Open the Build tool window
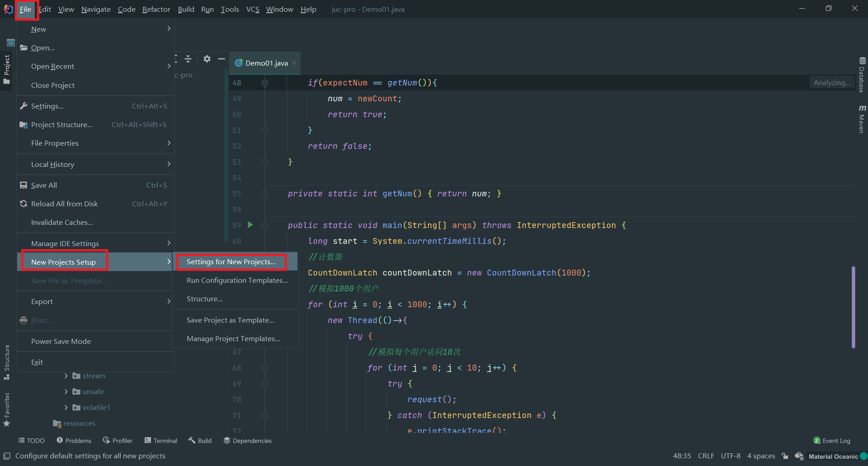This screenshot has height=466, width=868. point(200,441)
